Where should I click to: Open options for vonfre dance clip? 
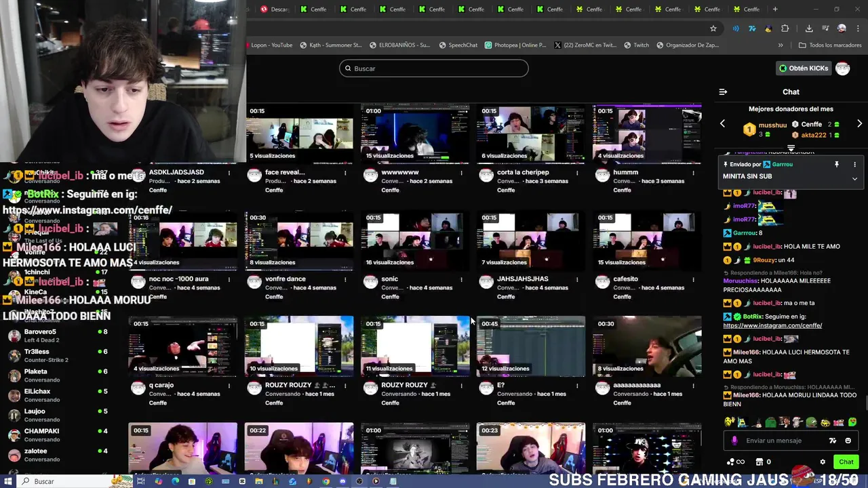tap(345, 279)
